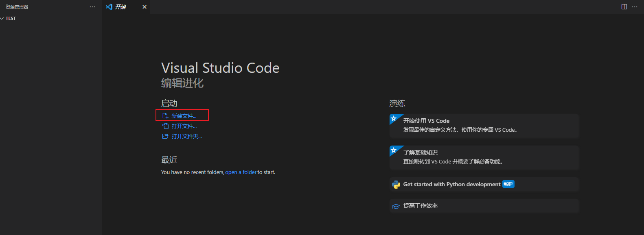Click the star badge on 了解基础知识
644x235 pixels.
[x=394, y=150]
